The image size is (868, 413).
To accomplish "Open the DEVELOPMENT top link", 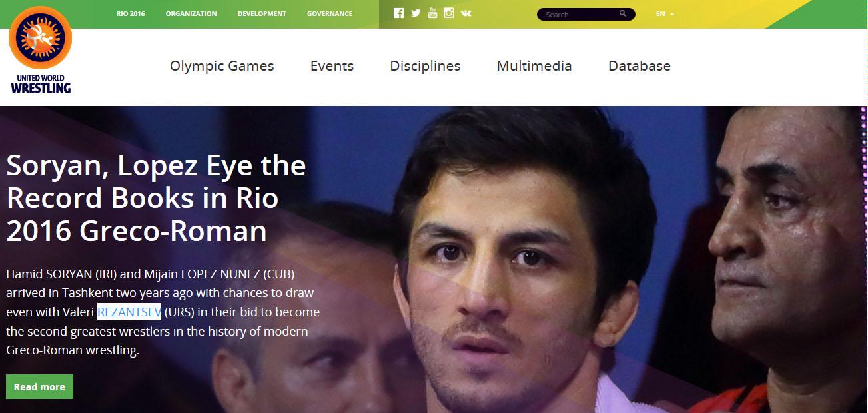I will (x=262, y=14).
